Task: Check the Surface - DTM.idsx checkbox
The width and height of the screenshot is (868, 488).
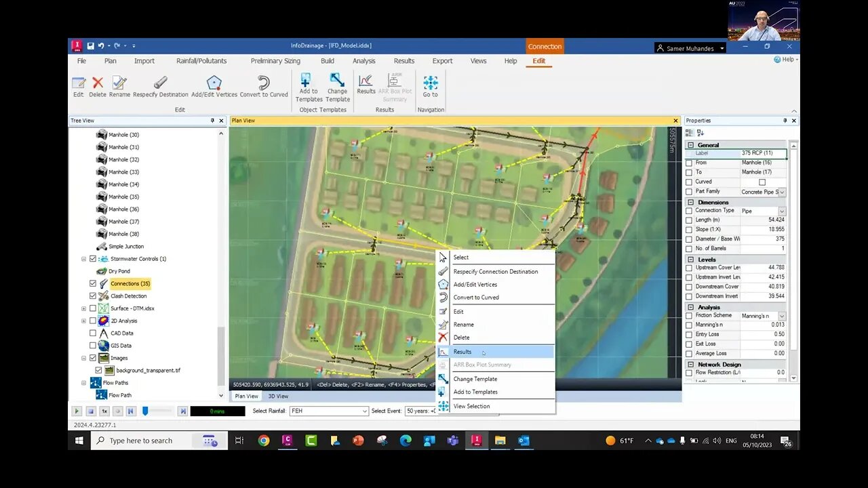Action: pyautogui.click(x=93, y=308)
